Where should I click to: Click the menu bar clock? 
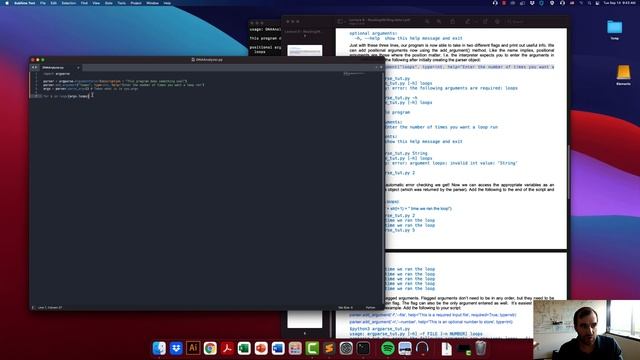pyautogui.click(x=619, y=3)
